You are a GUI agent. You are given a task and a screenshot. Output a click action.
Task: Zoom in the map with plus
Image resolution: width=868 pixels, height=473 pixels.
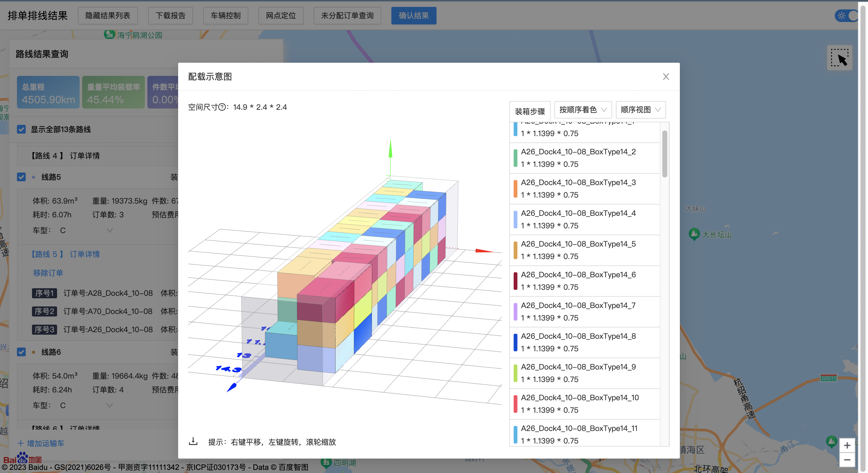point(847,445)
